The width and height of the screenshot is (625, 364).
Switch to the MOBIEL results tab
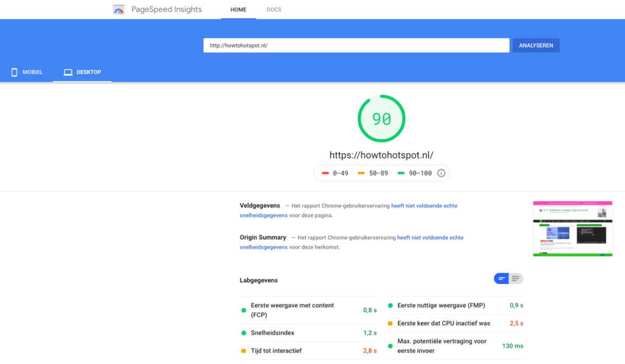pos(26,72)
